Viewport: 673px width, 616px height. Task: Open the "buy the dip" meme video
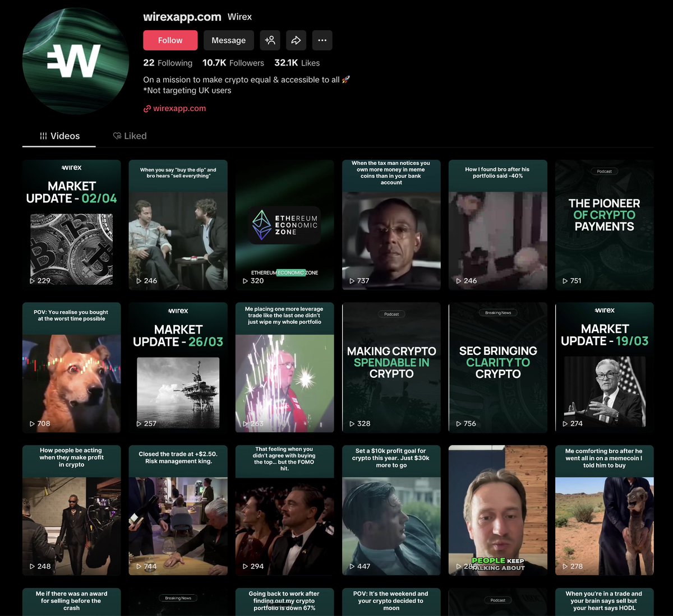[178, 225]
